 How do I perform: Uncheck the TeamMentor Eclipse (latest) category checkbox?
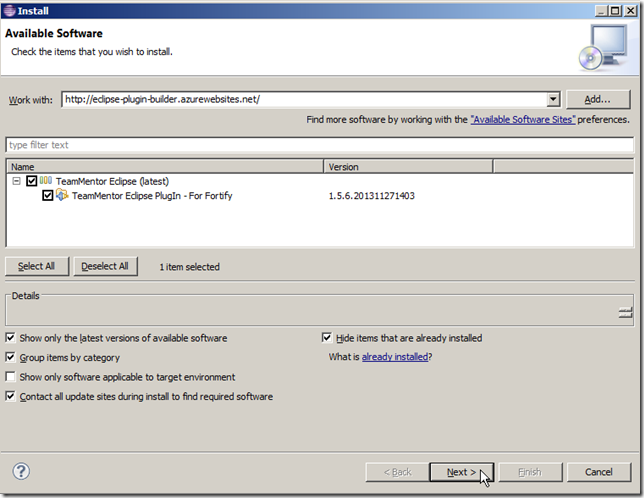[x=31, y=181]
